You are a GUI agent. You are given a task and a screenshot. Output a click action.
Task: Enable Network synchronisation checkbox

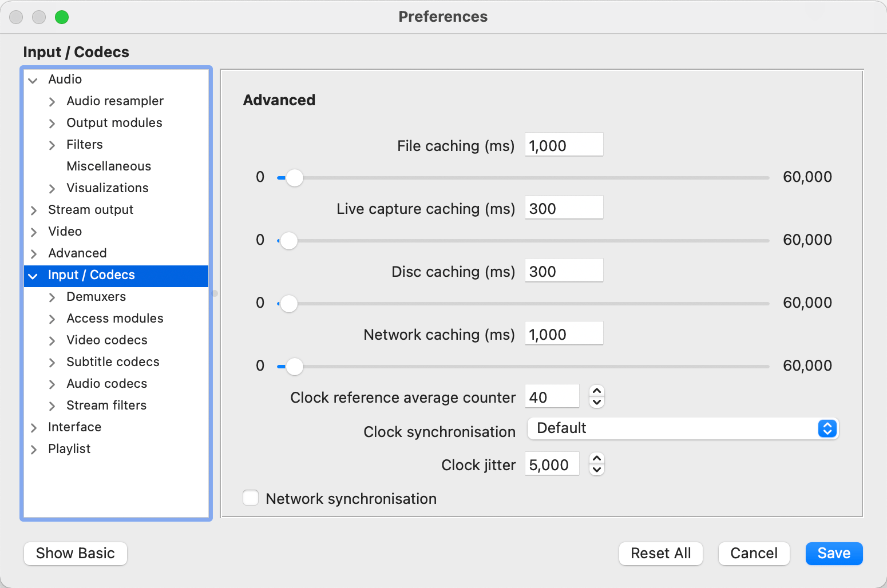251,498
